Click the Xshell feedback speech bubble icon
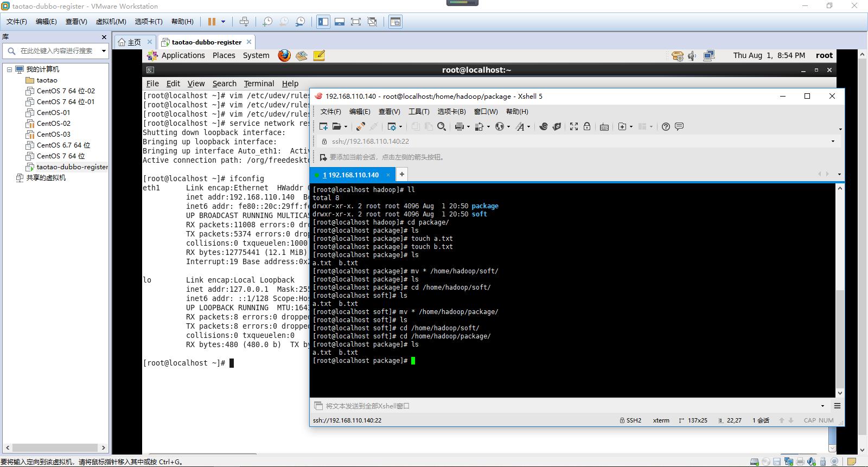Screen dimensions: 868x467 (x=679, y=126)
